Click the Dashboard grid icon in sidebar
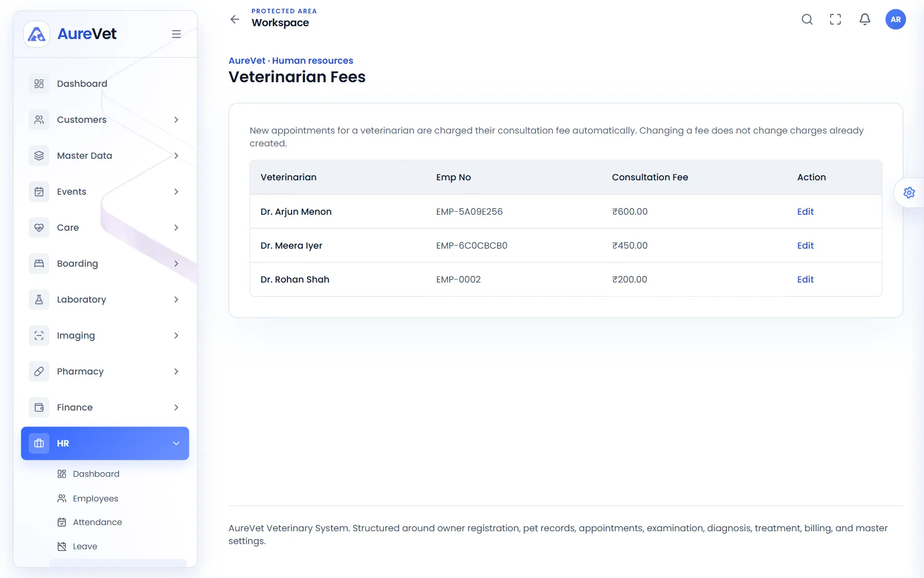This screenshot has width=924, height=578. (x=39, y=84)
